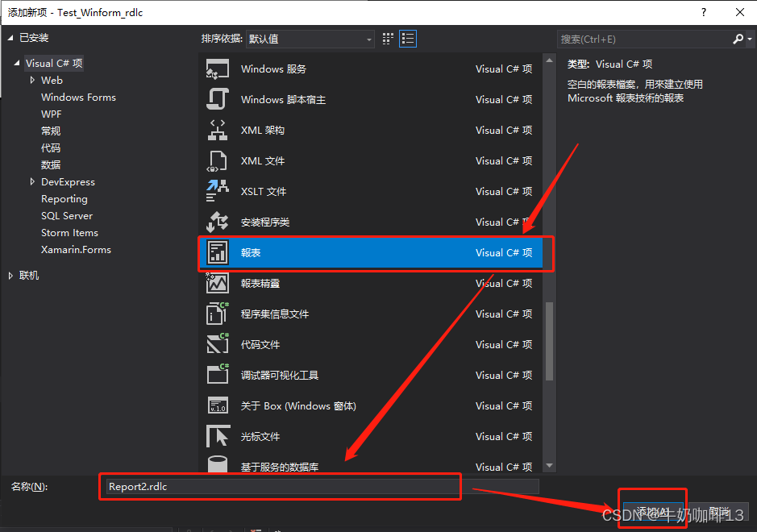757x532 pixels.
Task: Collapse the Visual C# 项 node
Action: (18, 63)
